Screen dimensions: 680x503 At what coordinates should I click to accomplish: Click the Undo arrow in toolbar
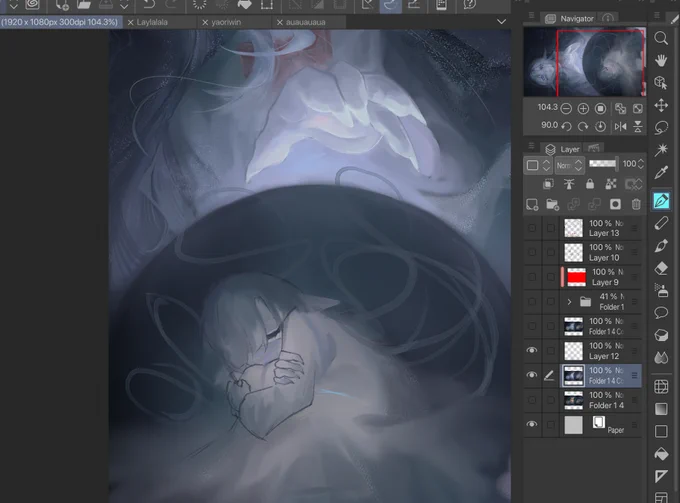tap(149, 4)
